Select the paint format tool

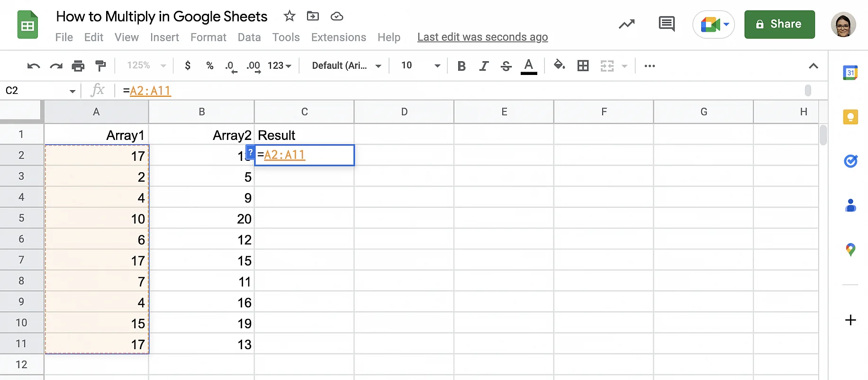pyautogui.click(x=100, y=66)
